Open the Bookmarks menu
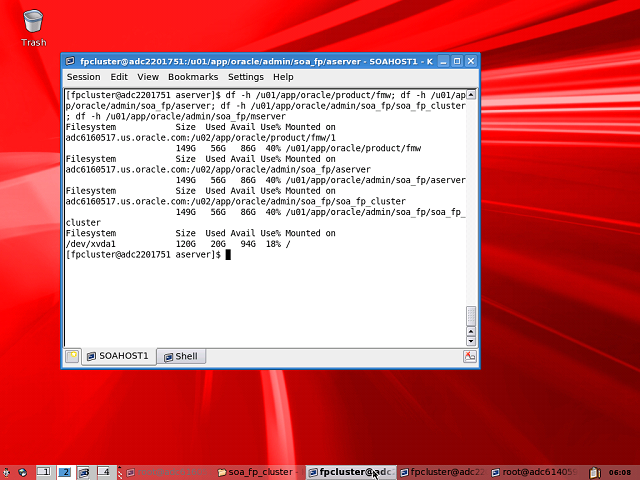This screenshot has height=480, width=640. pos(193,77)
